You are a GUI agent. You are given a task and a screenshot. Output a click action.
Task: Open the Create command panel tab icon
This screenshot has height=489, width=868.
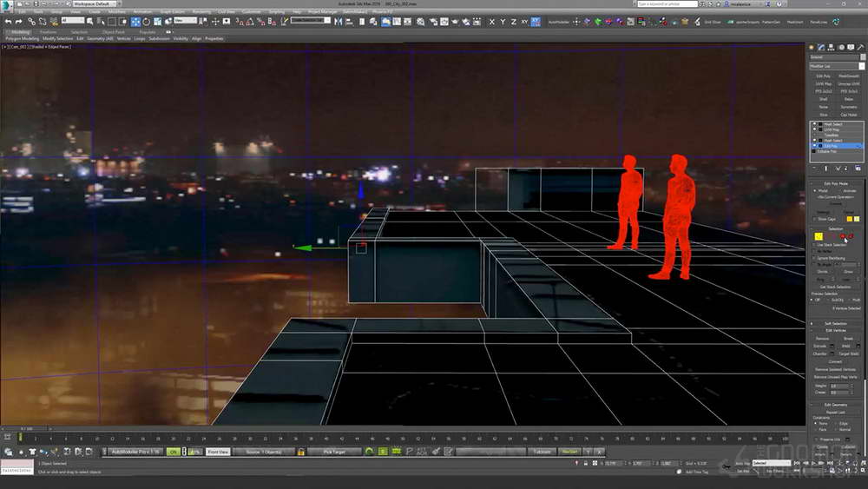pyautogui.click(x=812, y=48)
